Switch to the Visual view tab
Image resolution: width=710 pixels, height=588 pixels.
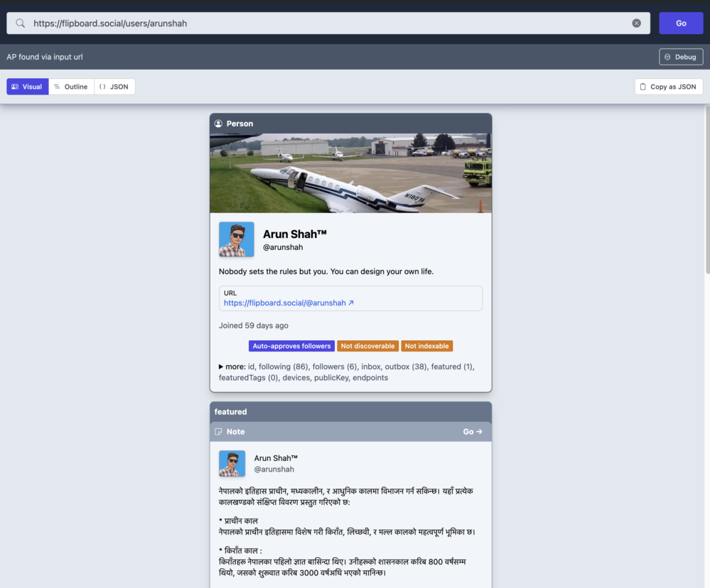coord(28,87)
